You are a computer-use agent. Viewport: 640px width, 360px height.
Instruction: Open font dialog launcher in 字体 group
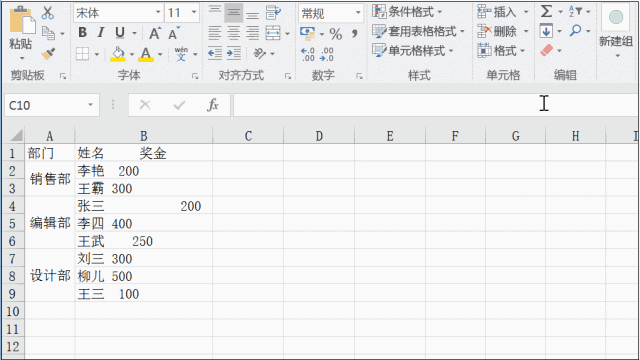(x=195, y=76)
